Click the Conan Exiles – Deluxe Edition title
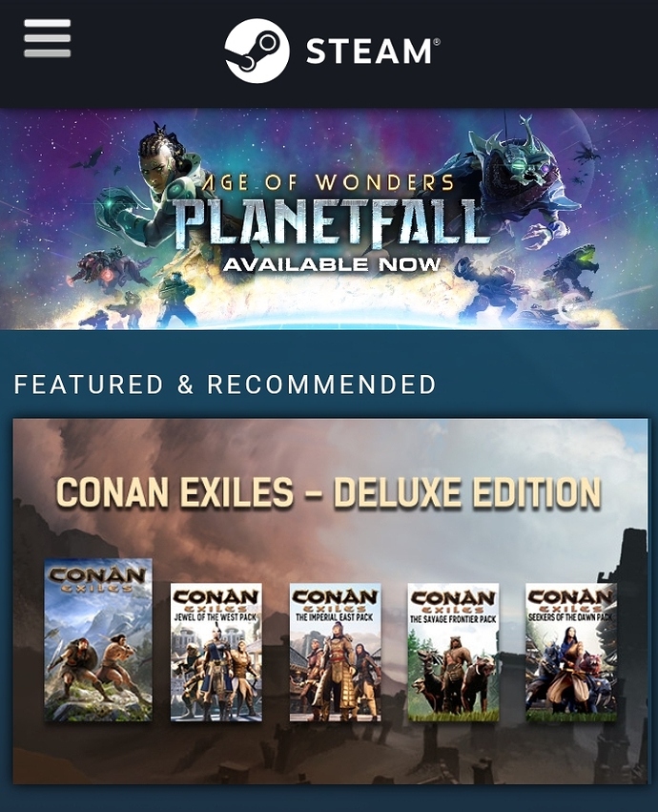Viewport: 658px width, 812px height. coord(328,492)
